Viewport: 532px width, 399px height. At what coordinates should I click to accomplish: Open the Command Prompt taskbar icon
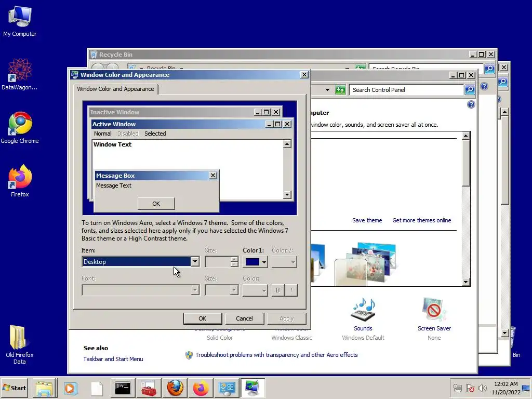123,388
